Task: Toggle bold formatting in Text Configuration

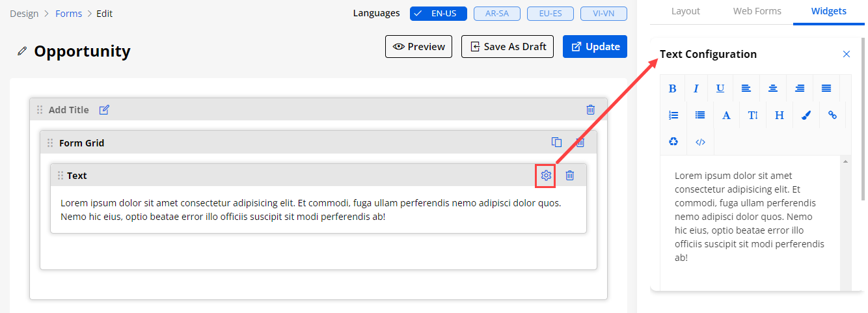Action: coord(673,88)
